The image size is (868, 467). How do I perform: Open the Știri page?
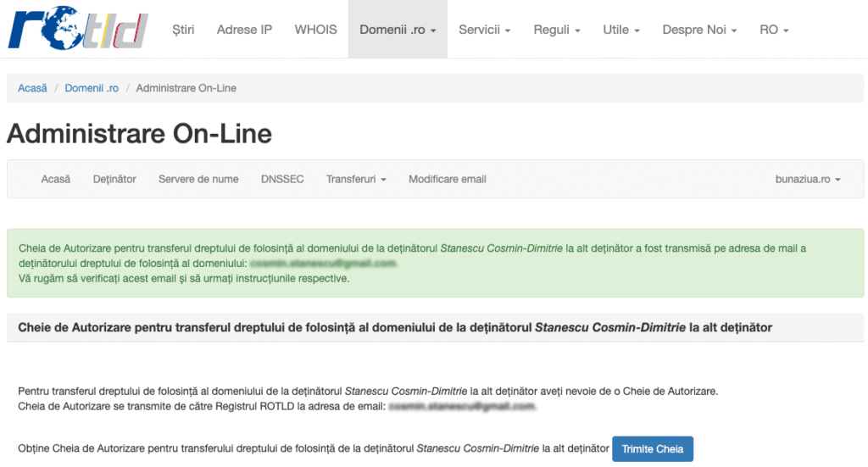pyautogui.click(x=183, y=30)
